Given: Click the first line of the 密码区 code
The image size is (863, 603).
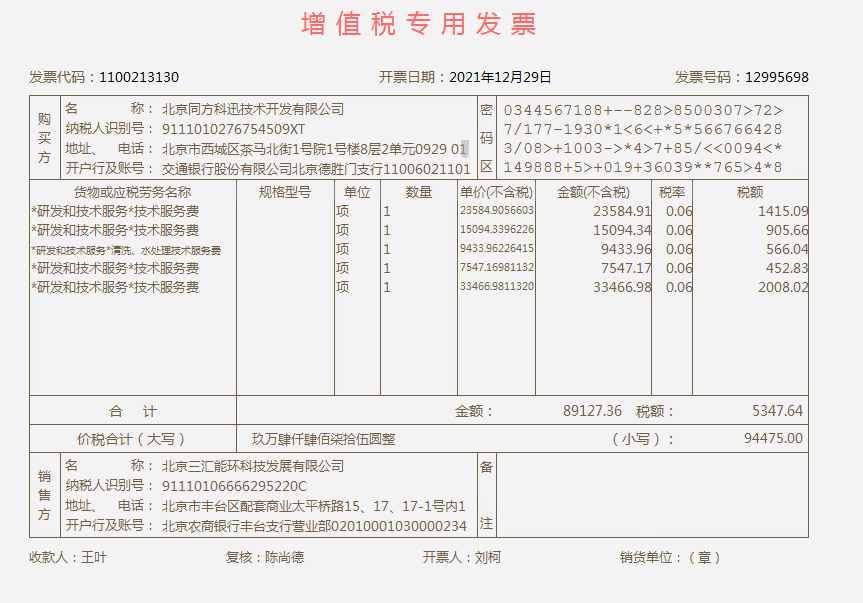Looking at the screenshot, I should click(x=643, y=110).
